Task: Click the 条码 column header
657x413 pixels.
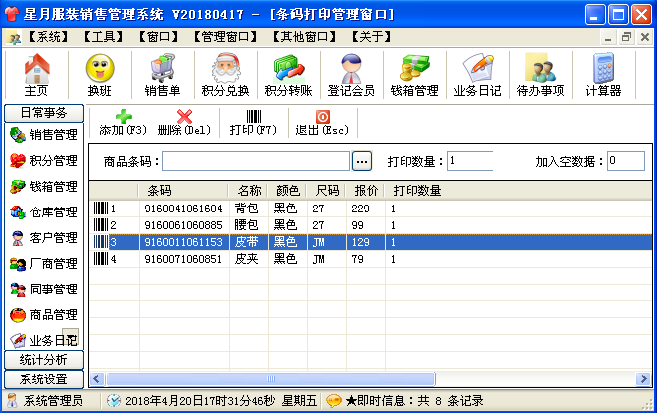Action: (183, 191)
